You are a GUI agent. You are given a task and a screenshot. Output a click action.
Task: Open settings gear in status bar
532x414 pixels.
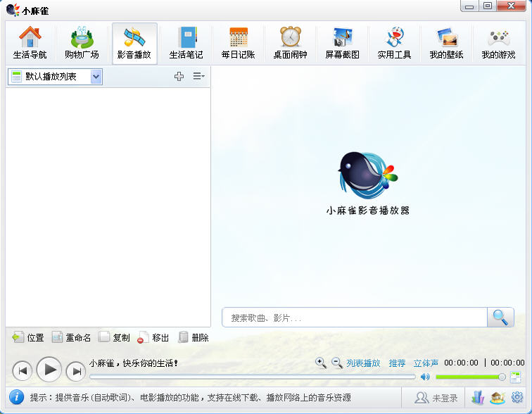pos(517,397)
